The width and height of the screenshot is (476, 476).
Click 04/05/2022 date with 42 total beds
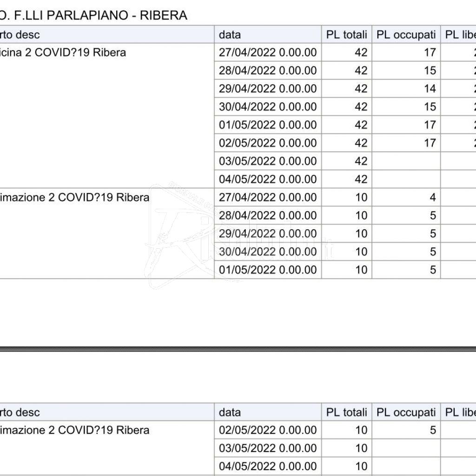(x=267, y=179)
